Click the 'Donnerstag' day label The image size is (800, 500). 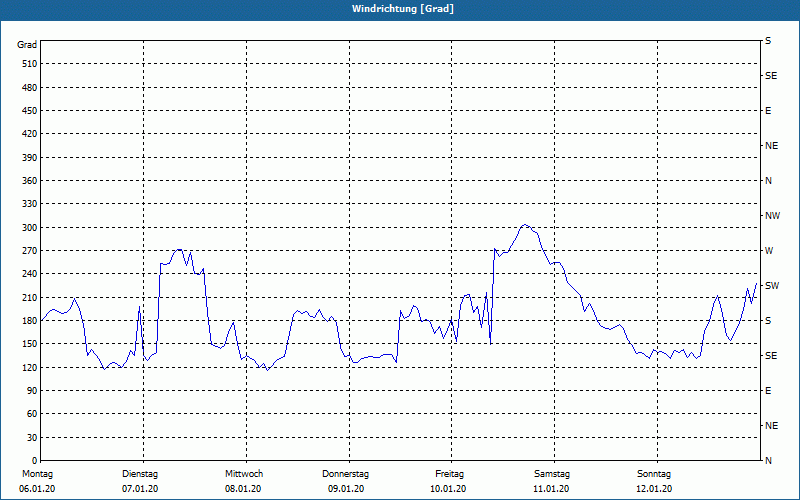pos(345,474)
